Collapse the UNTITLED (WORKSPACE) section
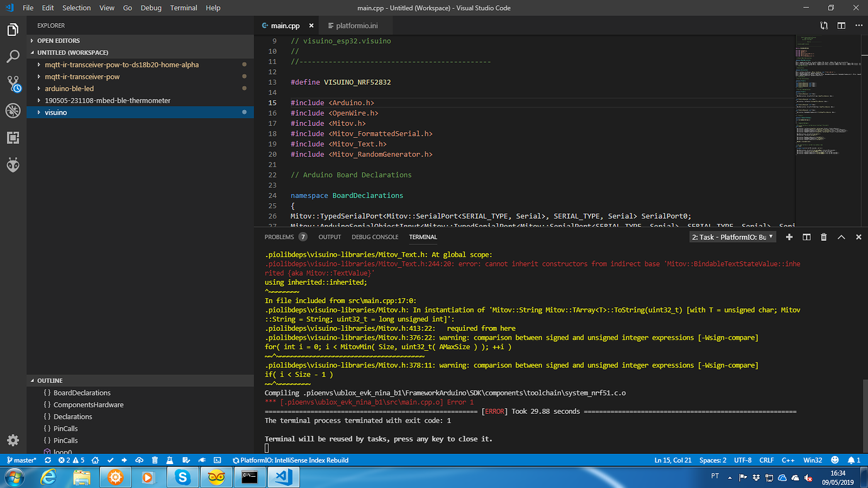 click(x=140, y=53)
